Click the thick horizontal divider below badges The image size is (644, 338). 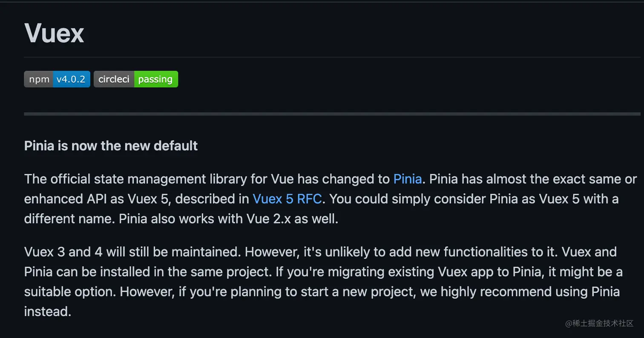point(332,114)
